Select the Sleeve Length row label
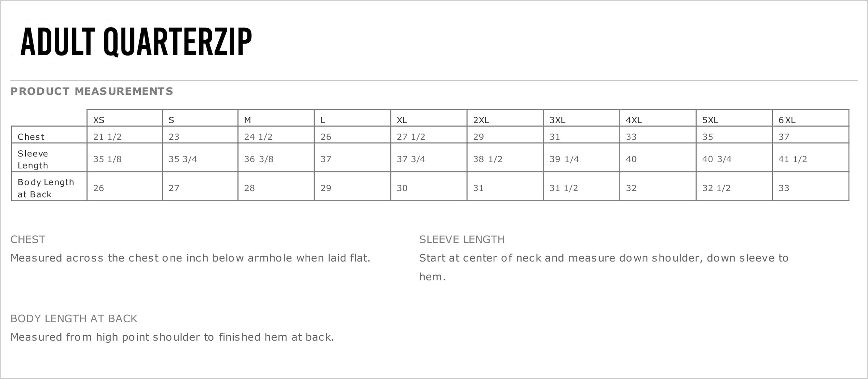The width and height of the screenshot is (868, 379). click(x=33, y=159)
